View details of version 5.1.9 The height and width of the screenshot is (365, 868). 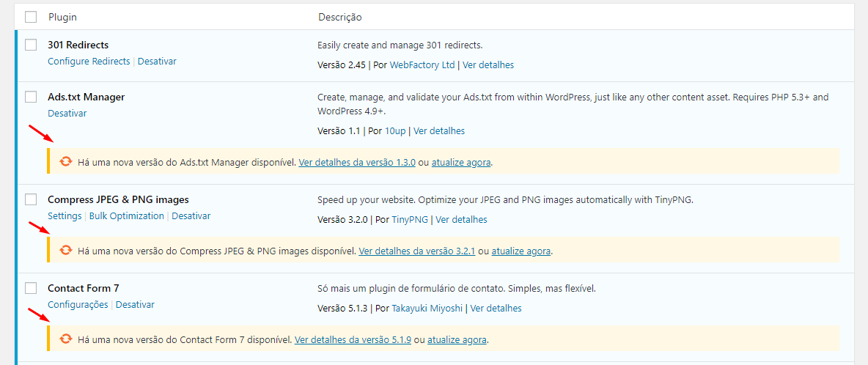click(353, 339)
